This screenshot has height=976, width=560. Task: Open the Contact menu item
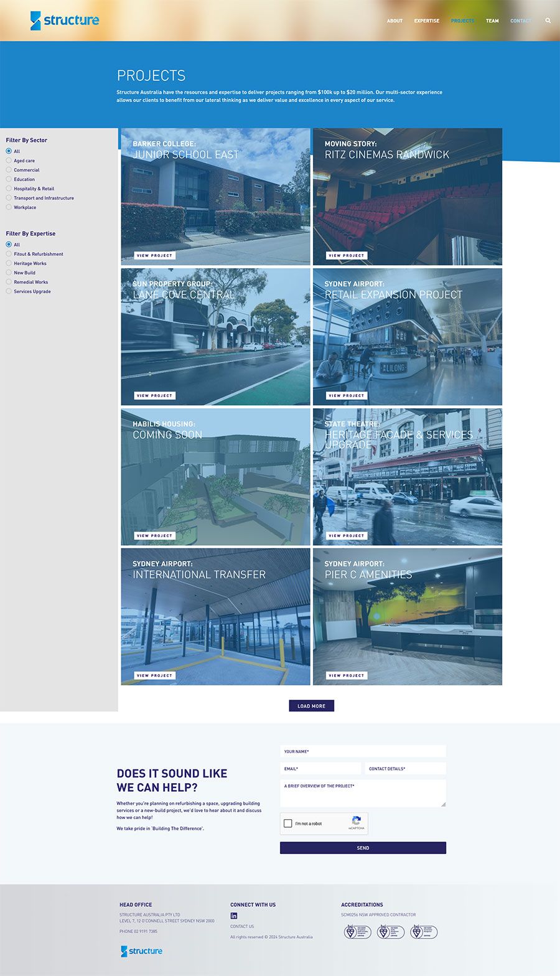521,21
